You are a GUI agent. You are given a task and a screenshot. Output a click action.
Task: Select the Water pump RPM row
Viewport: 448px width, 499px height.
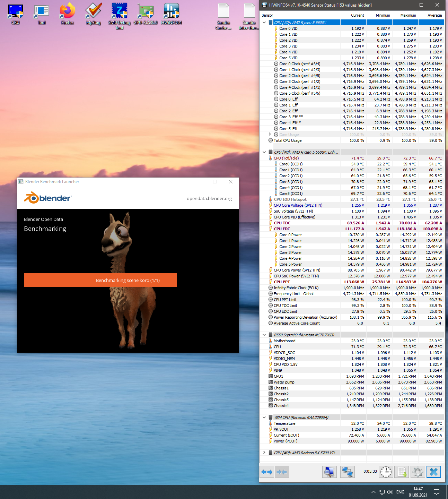(352, 382)
